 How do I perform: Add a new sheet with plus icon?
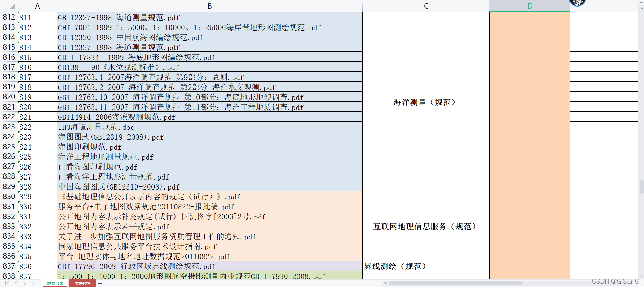coord(100,283)
